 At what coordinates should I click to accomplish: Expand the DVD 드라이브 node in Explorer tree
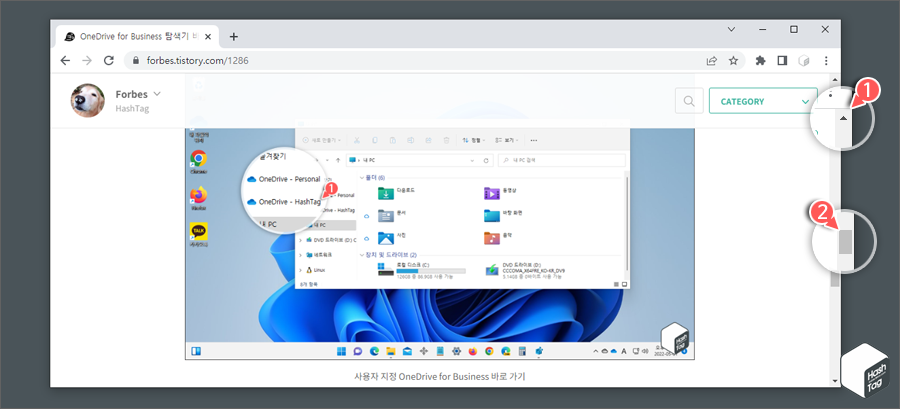pos(301,240)
